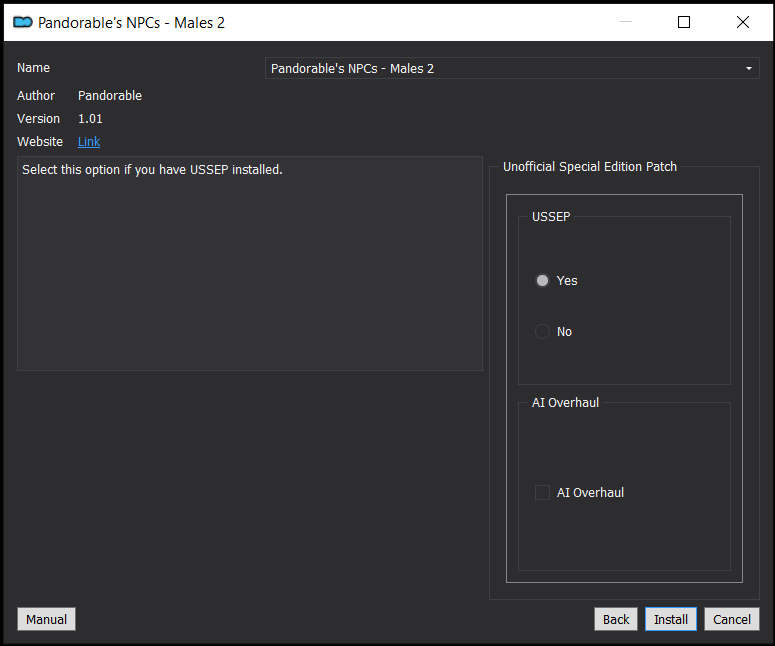Screen dimensions: 775x646
Task: Click the USSEP group box title
Action: [551, 217]
